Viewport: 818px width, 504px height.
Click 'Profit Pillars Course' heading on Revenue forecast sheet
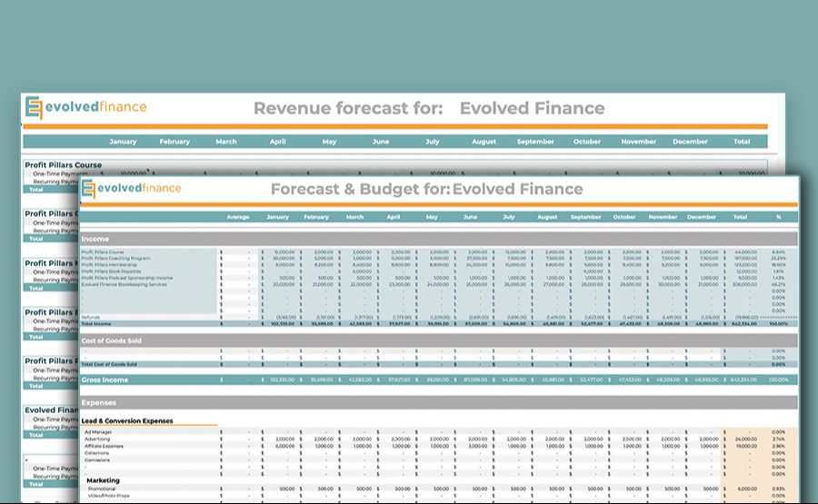click(x=63, y=164)
